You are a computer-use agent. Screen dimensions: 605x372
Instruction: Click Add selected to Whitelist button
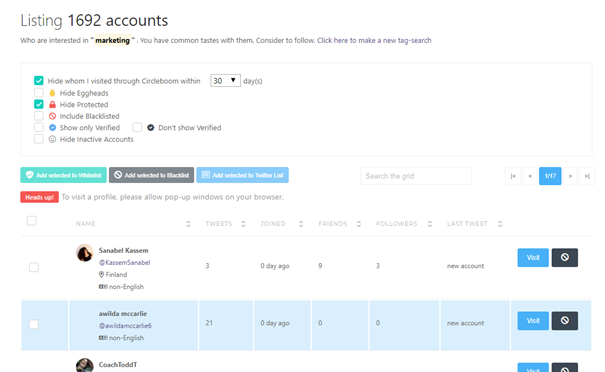click(64, 175)
